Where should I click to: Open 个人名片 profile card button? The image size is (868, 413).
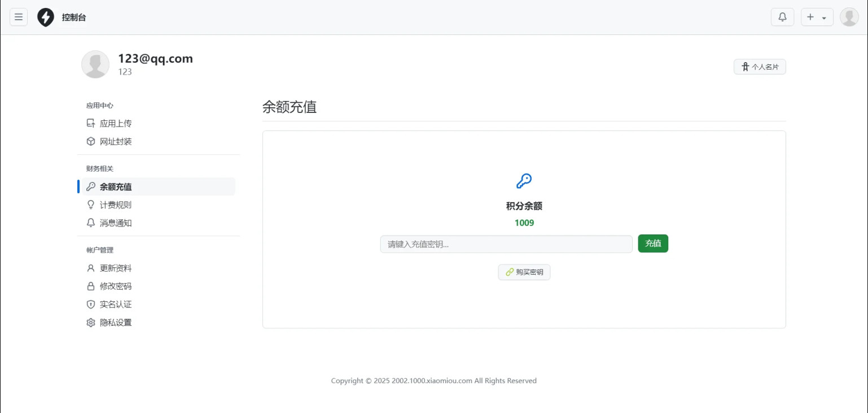click(760, 67)
